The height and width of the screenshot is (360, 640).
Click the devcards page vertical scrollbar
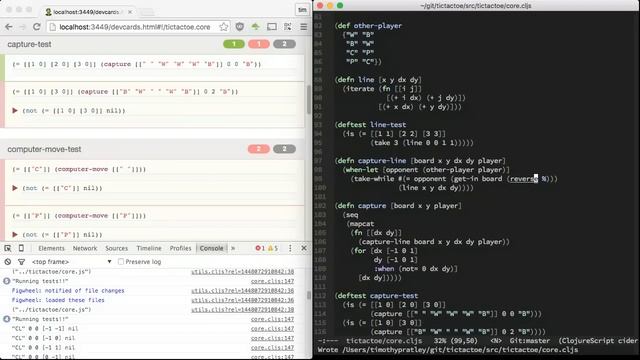(308, 100)
